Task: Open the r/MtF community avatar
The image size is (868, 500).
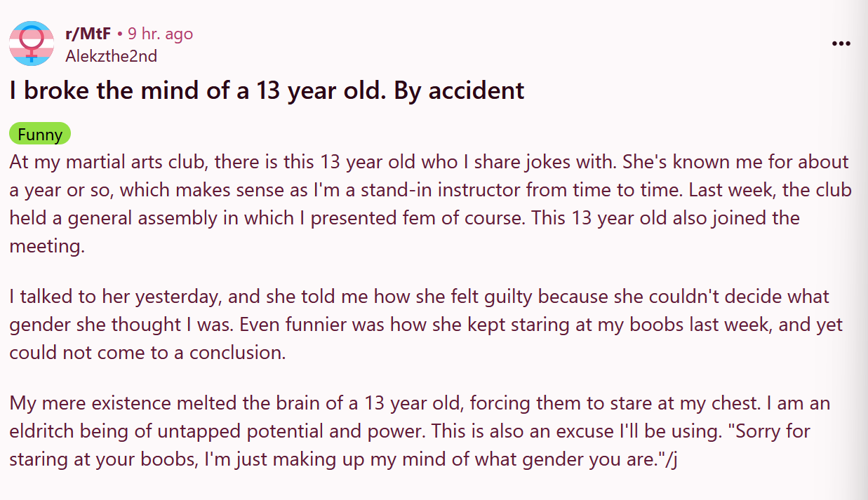Action: pyautogui.click(x=32, y=43)
